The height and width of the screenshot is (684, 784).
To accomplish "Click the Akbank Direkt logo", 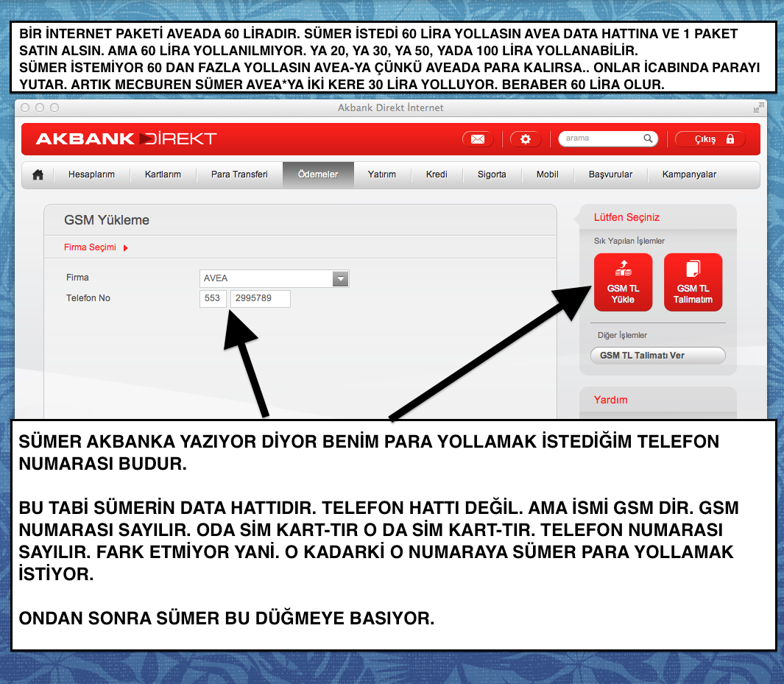I will (x=126, y=138).
